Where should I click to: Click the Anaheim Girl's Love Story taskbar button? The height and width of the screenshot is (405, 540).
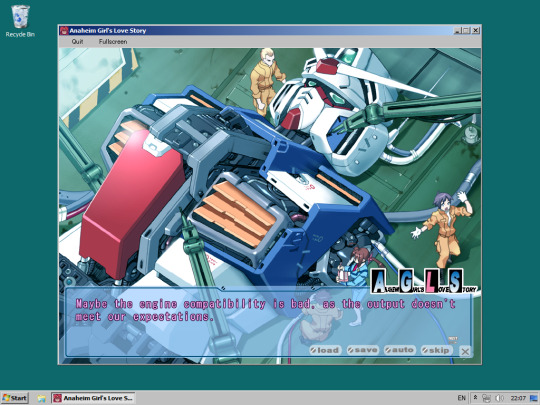(x=93, y=398)
